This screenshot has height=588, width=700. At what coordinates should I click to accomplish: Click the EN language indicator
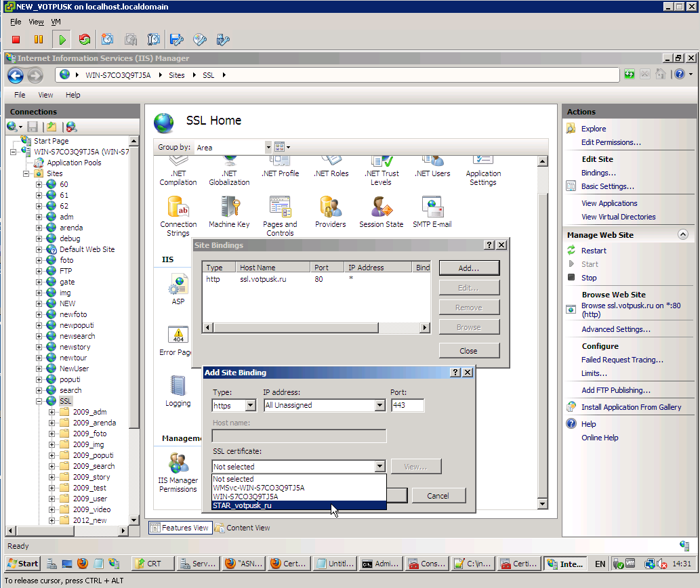tap(600, 564)
